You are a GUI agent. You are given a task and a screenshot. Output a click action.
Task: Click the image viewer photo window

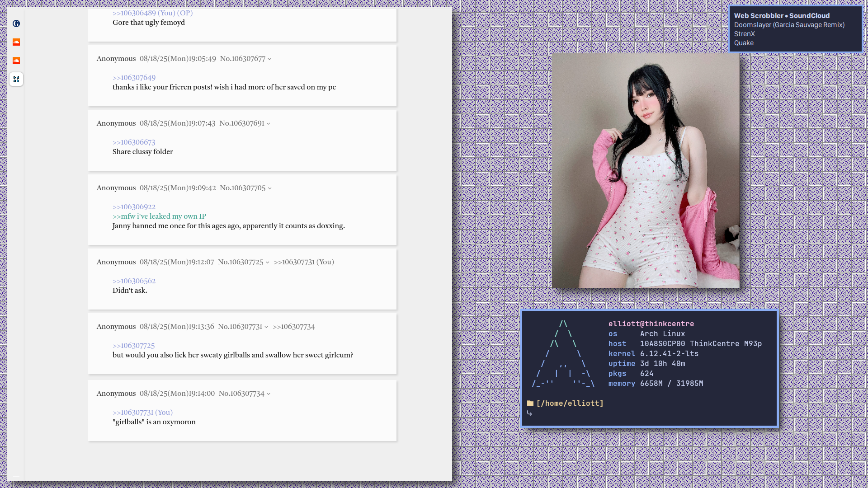click(646, 171)
